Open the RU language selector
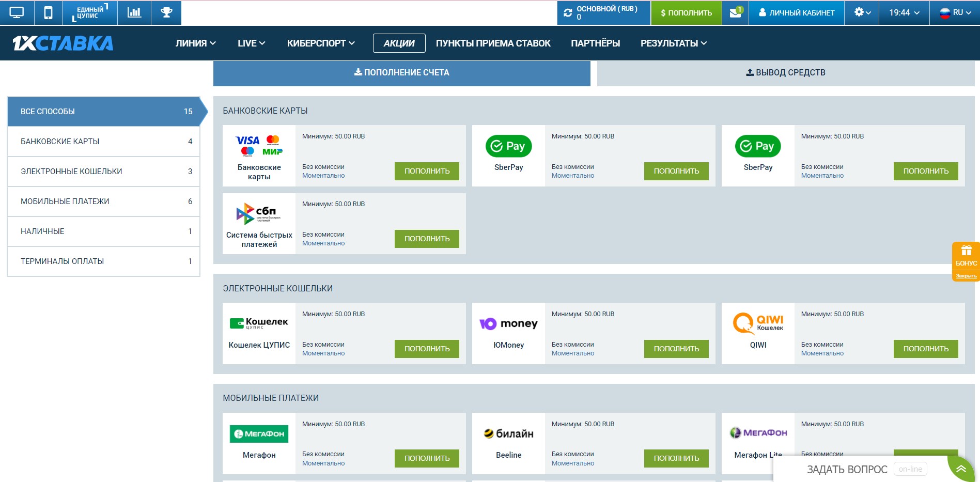 tap(955, 12)
